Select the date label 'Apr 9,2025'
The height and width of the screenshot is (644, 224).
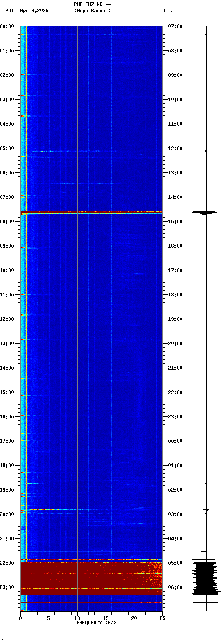click(34, 11)
